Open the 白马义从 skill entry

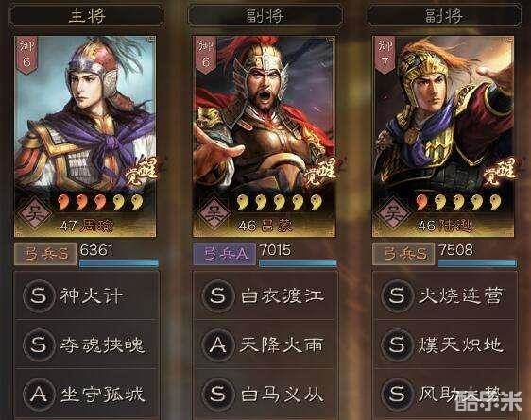pyautogui.click(x=265, y=394)
